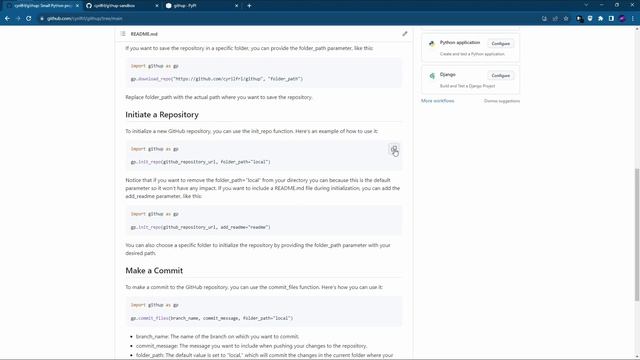Click 'Create and test a Python application' description
Screen dimensions: 640x360
pos(472,54)
